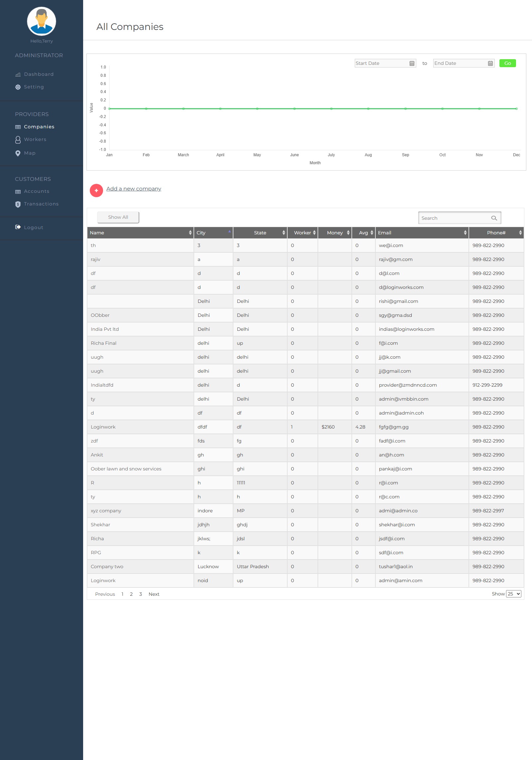The height and width of the screenshot is (760, 532).
Task: Sort table by Avg column header
Action: 363,233
